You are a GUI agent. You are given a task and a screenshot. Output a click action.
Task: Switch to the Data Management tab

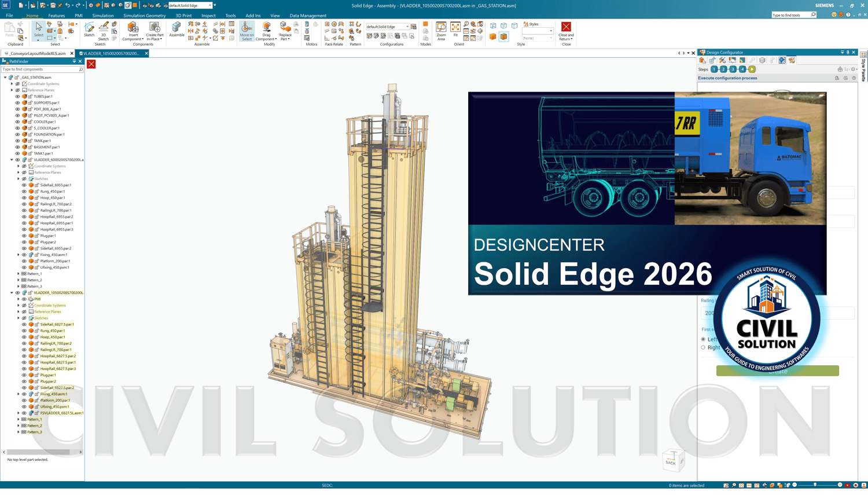(308, 16)
